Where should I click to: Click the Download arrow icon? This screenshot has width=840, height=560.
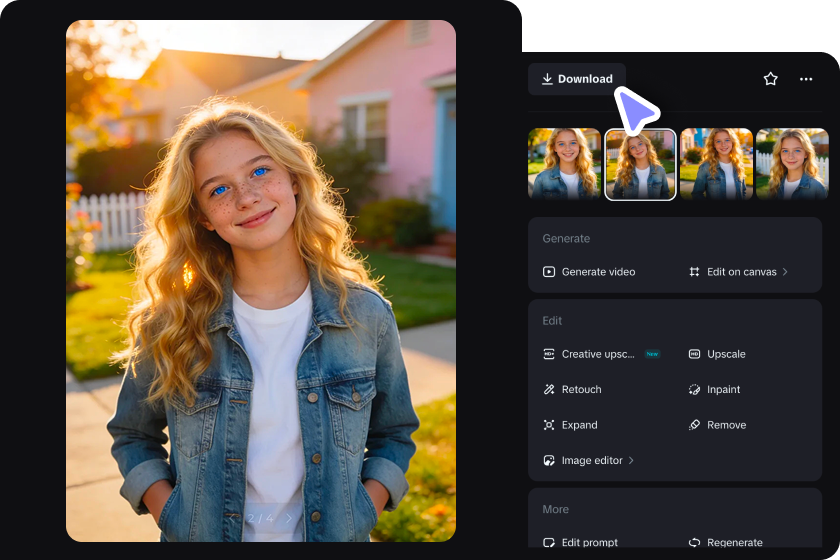coord(547,79)
